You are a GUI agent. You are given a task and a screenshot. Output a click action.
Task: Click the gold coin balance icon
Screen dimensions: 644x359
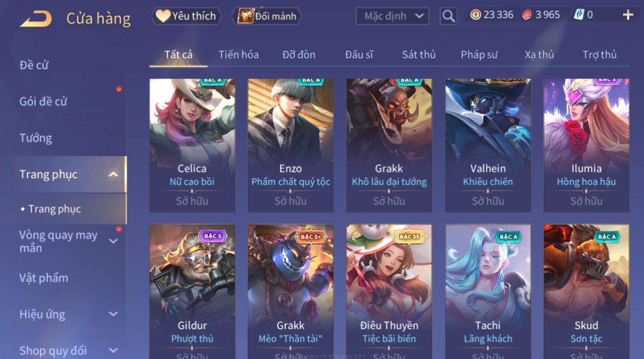pos(475,15)
